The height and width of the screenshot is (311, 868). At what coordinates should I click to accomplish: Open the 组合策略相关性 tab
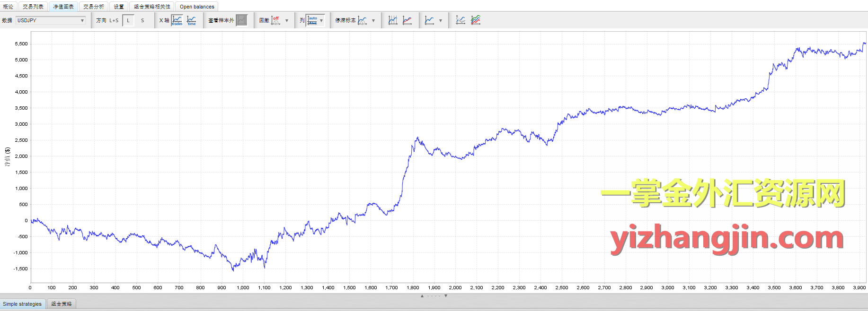[x=152, y=7]
